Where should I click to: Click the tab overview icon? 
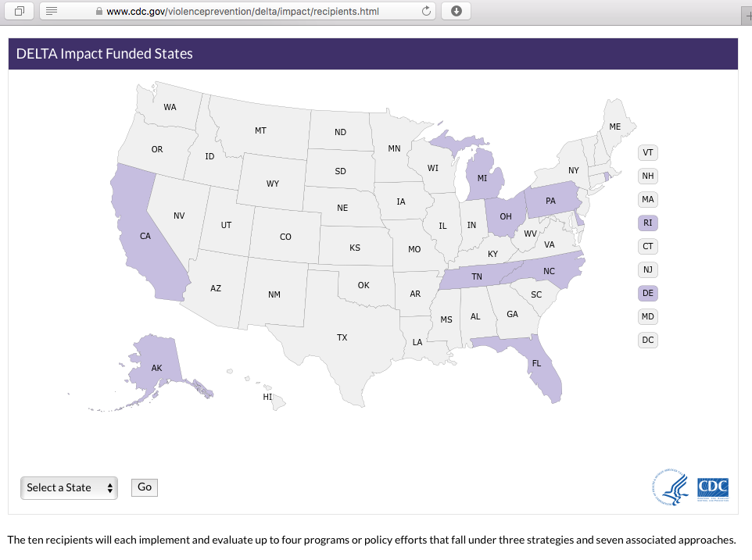pos(20,11)
